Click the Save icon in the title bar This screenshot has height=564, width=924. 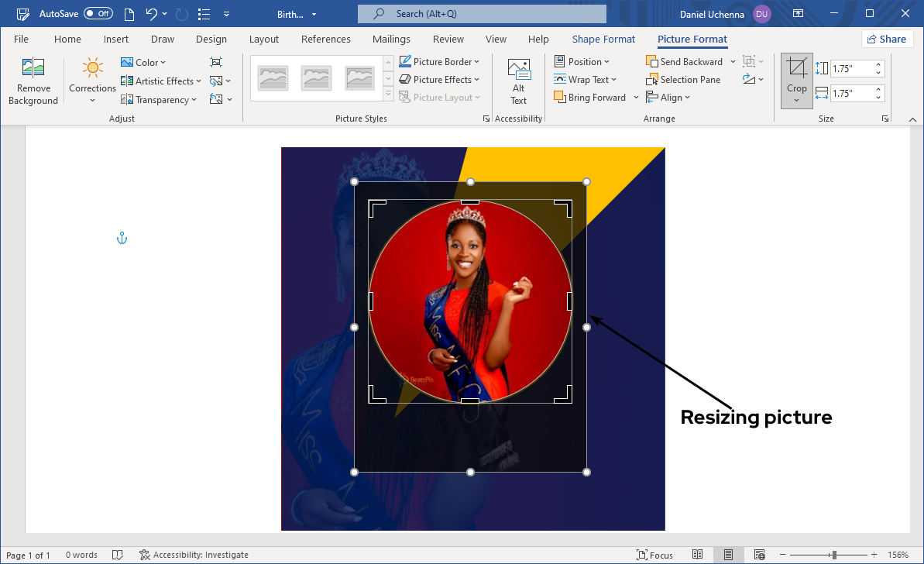pyautogui.click(x=23, y=14)
